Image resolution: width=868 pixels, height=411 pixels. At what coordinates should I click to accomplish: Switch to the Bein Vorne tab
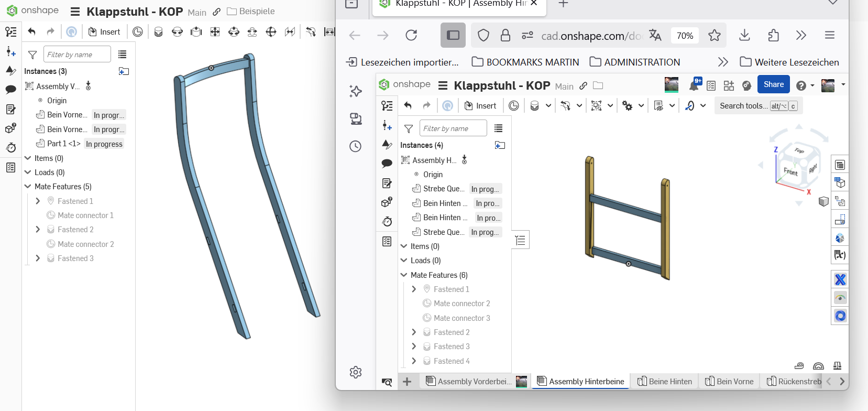730,382
